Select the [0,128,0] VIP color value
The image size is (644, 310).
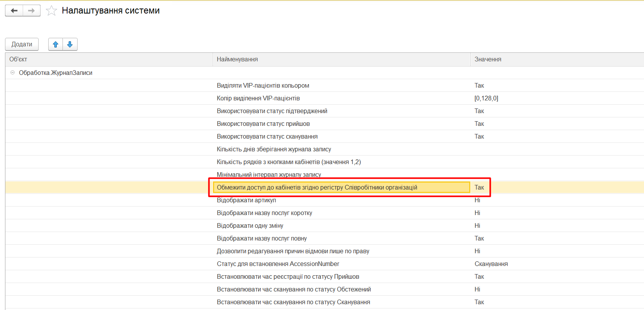[486, 98]
